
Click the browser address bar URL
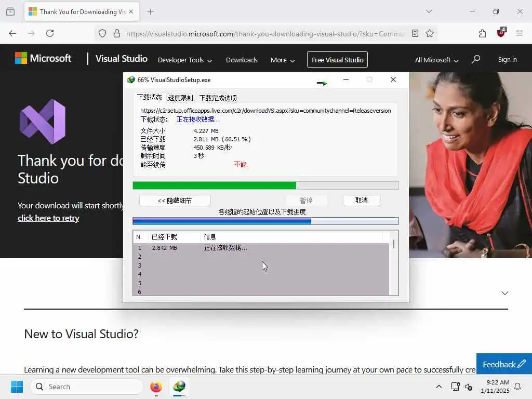pos(265,34)
